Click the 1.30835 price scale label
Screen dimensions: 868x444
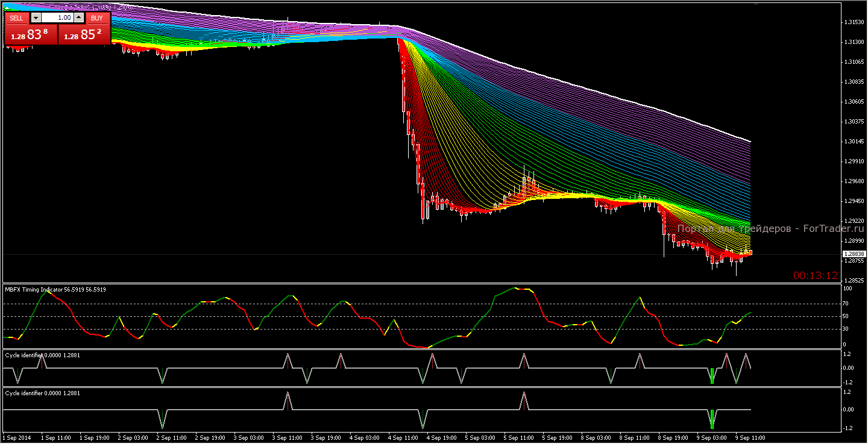tap(854, 82)
